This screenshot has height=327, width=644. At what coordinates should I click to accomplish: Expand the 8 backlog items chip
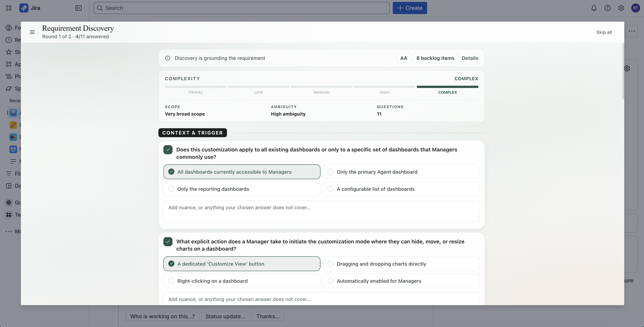point(435,58)
